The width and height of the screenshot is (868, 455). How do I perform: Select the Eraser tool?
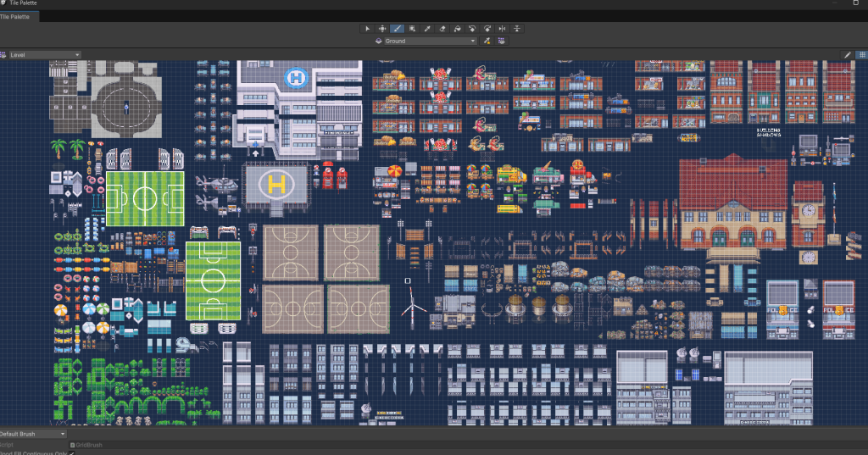(442, 29)
